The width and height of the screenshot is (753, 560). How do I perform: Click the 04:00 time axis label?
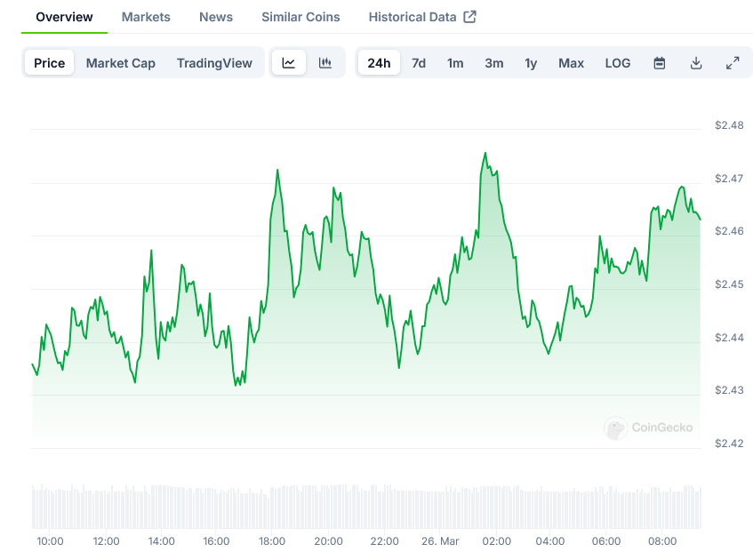pos(550,541)
